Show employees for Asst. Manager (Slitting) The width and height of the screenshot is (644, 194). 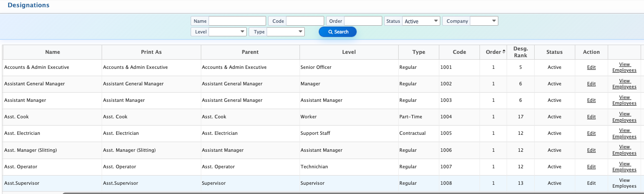tap(624, 150)
